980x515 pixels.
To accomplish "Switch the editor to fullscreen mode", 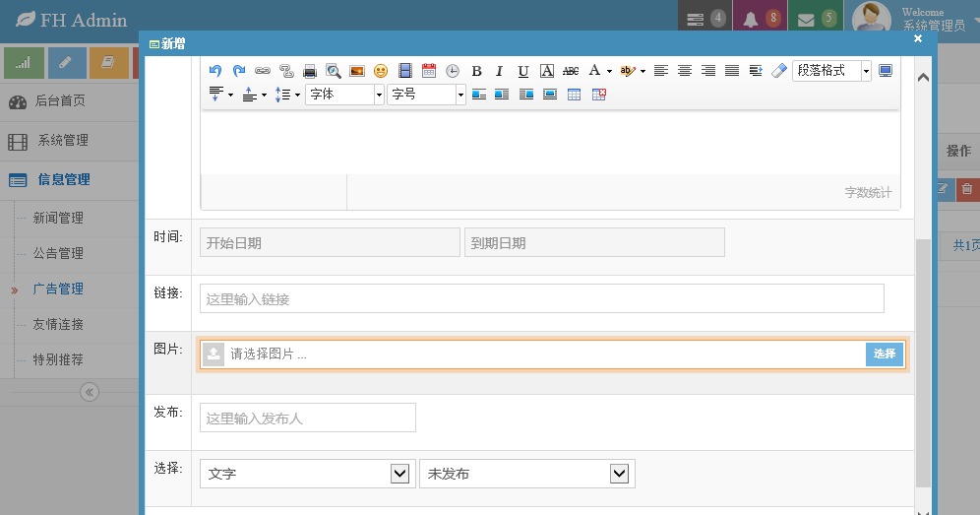I will coord(886,71).
